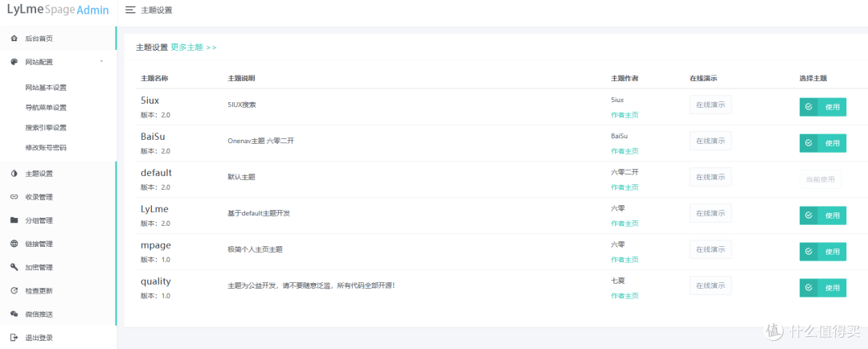Click the description Onenav主题 六零二开

click(260, 141)
